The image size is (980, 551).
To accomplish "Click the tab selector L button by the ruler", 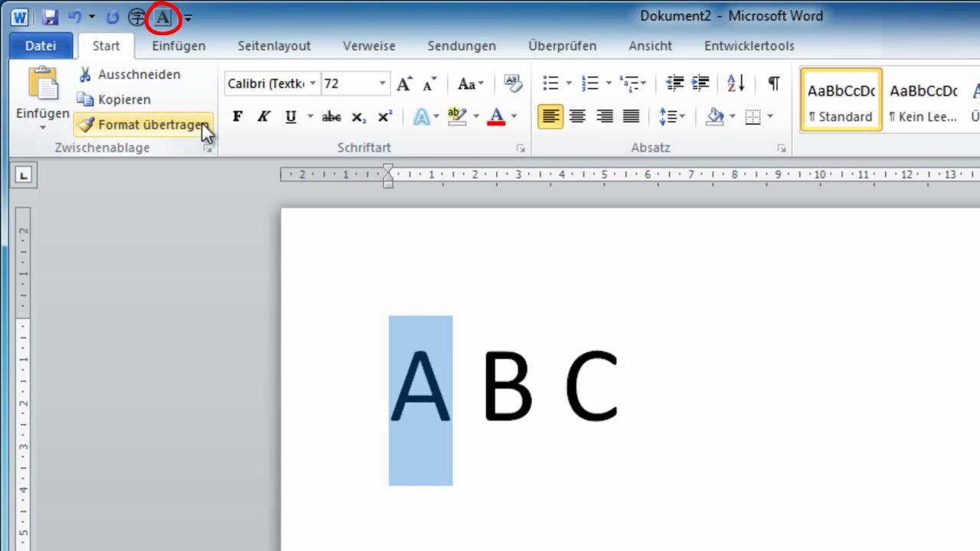I will click(x=24, y=176).
